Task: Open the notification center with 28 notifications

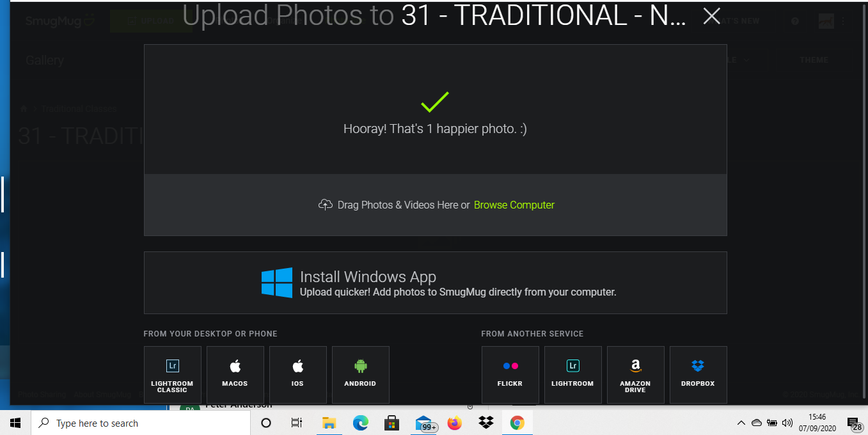Action: point(854,423)
